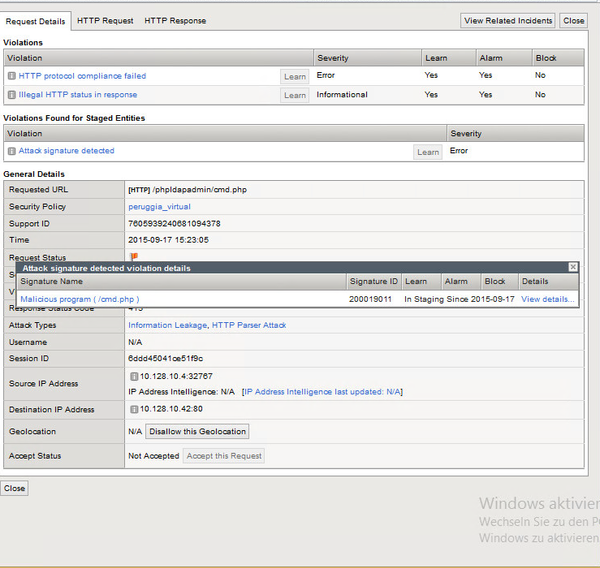Open the peruggia_virtual security policy link

point(159,207)
